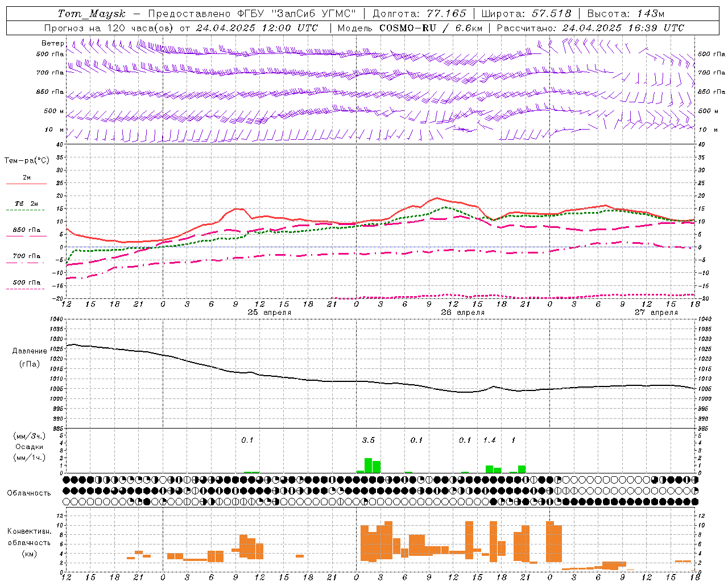Screen dimensions: 728x582
Task: Click the '850 гПа' temperature legend label
Action: pyautogui.click(x=27, y=230)
